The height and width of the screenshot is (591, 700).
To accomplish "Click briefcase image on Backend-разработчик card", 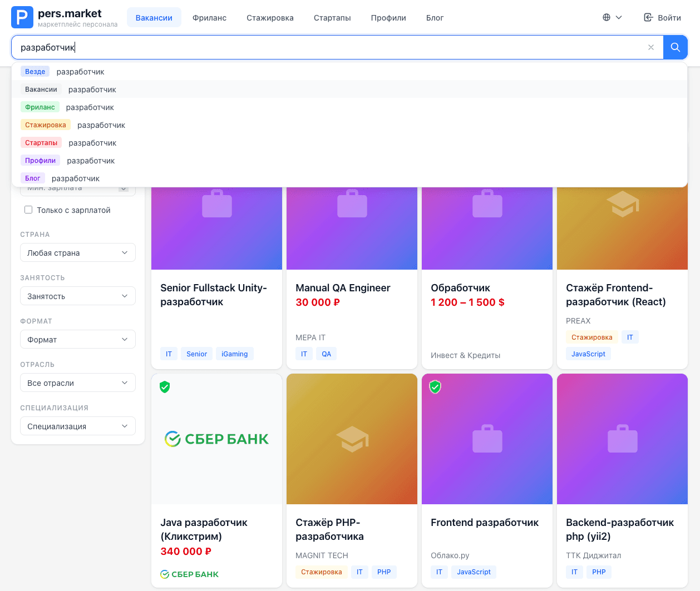I will click(623, 439).
